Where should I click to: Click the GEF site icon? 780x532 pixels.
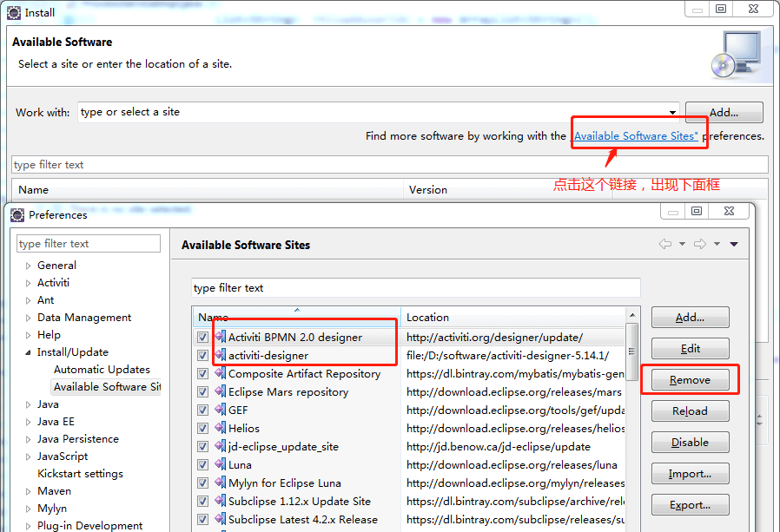pyautogui.click(x=221, y=410)
